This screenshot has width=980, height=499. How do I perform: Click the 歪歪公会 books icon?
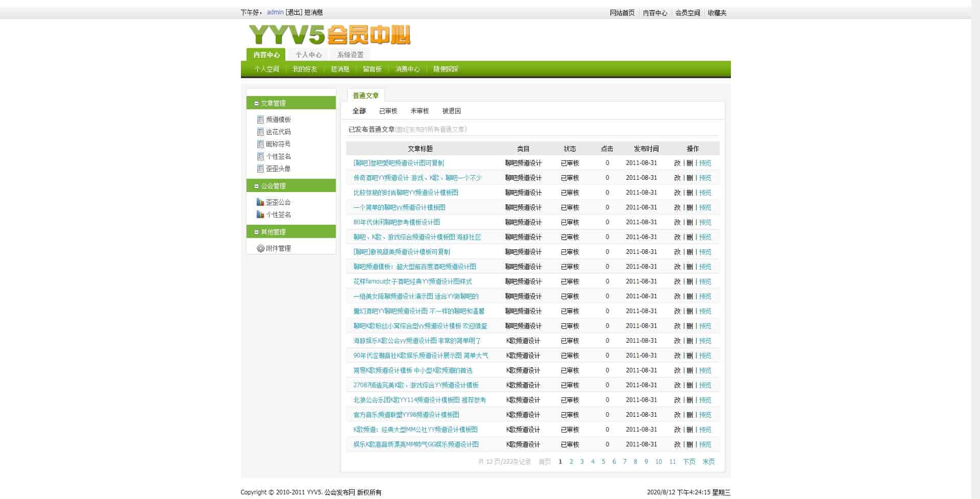click(260, 202)
